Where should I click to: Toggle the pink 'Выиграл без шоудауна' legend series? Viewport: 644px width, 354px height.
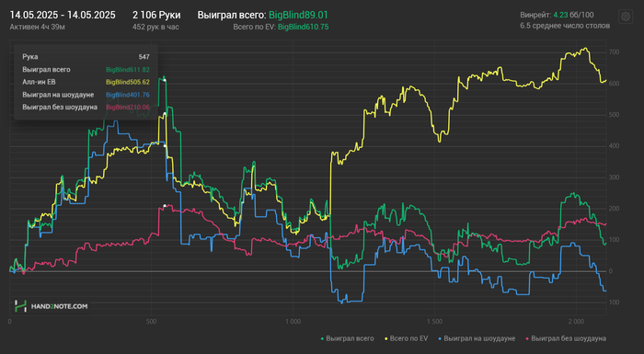click(566, 338)
